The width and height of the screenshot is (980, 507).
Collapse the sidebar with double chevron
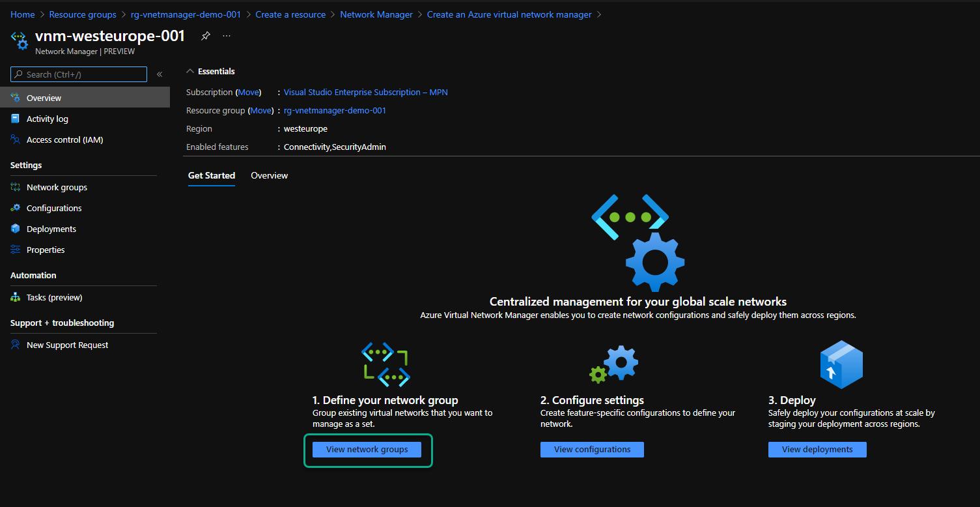[160, 74]
